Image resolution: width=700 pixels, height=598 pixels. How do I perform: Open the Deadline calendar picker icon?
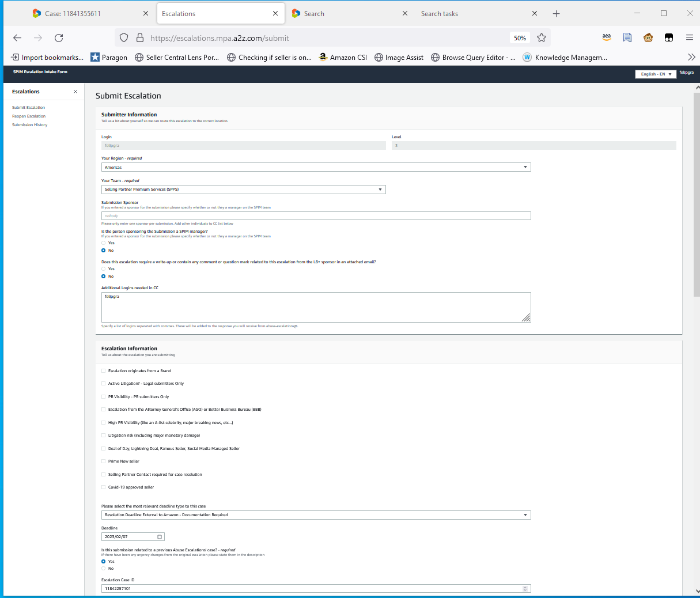[x=160, y=537]
